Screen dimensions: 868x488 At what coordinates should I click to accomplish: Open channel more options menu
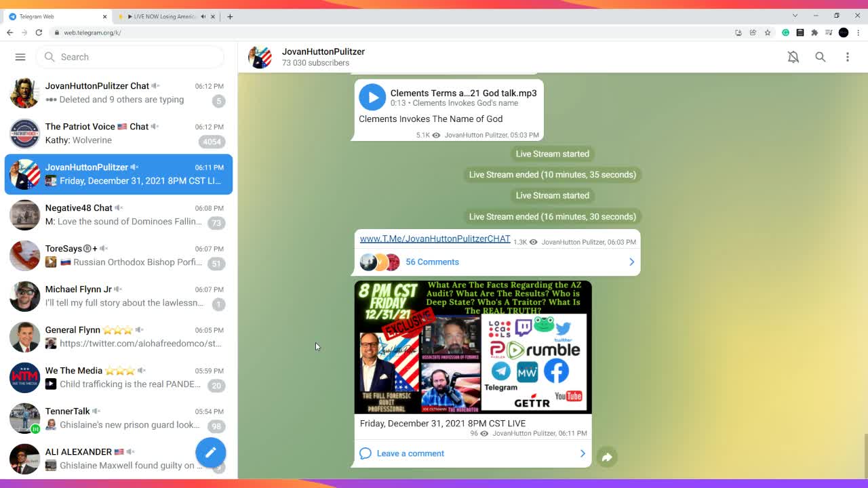click(848, 57)
